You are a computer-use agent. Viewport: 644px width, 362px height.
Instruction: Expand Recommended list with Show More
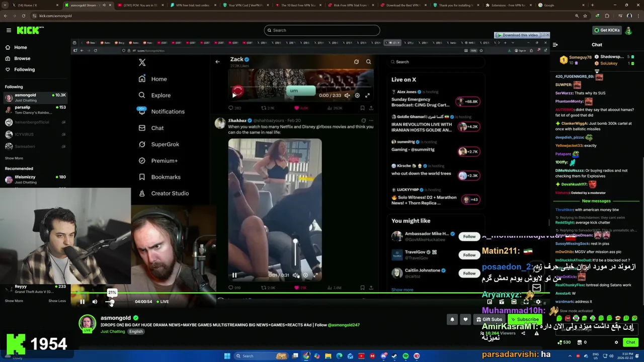click(14, 301)
